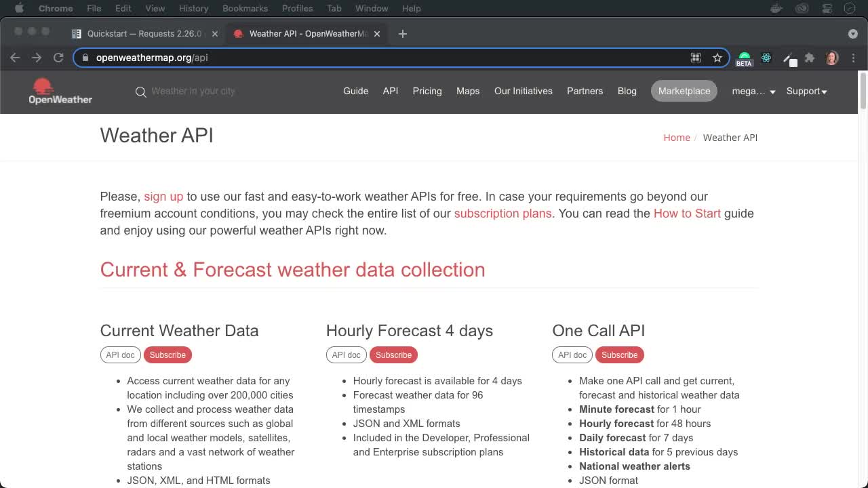Open the BETA extension icon
This screenshot has width=868, height=488.
(744, 59)
